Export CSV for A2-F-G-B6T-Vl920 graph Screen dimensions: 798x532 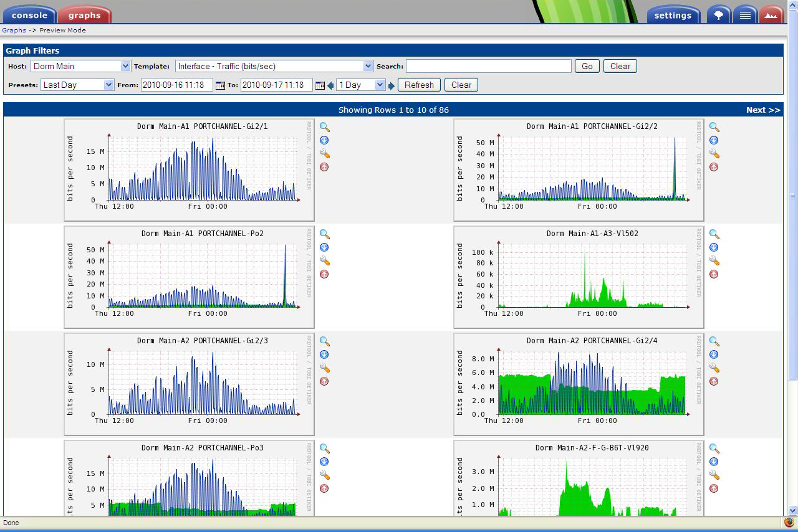[714, 462]
